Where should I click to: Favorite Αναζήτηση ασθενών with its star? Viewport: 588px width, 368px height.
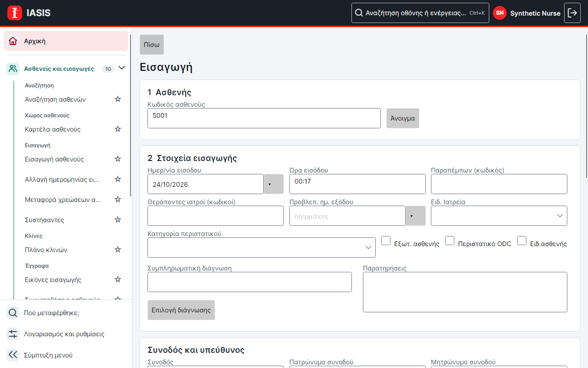tap(118, 99)
